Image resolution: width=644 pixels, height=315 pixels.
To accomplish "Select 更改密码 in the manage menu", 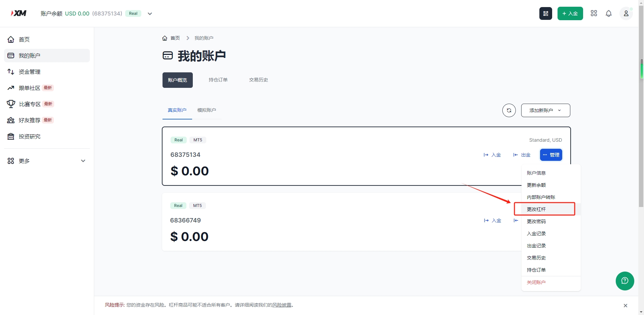I will [x=551, y=221].
